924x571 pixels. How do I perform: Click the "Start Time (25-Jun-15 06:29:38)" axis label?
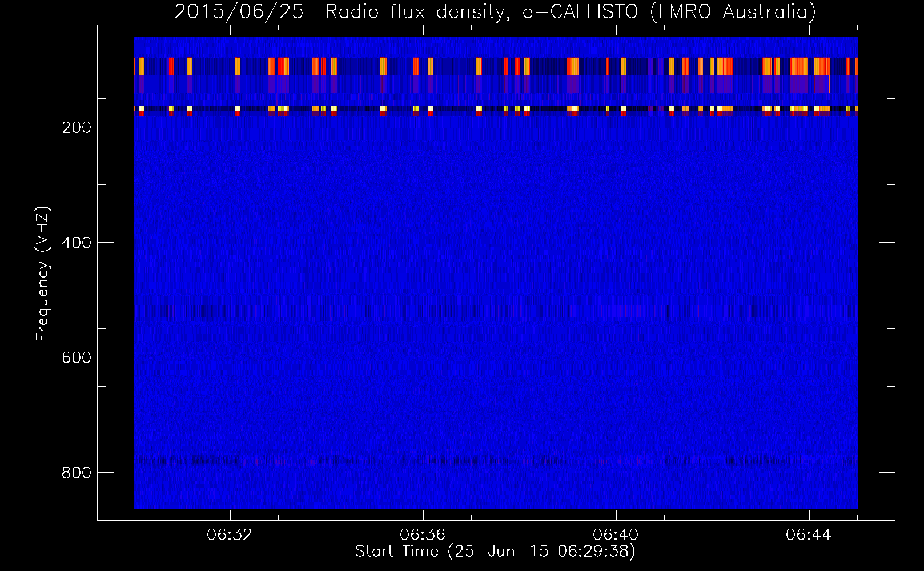click(495, 552)
